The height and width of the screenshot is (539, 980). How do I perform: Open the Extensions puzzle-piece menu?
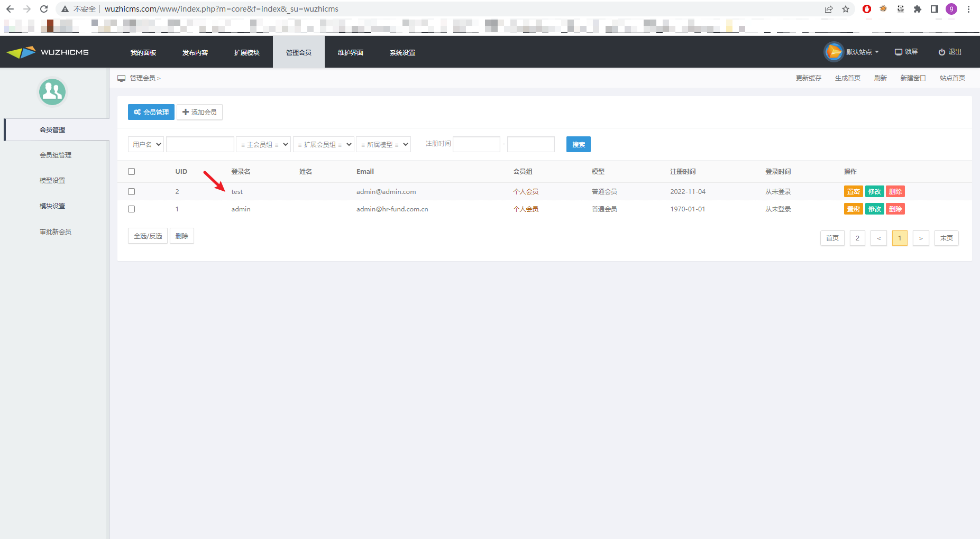click(x=918, y=9)
